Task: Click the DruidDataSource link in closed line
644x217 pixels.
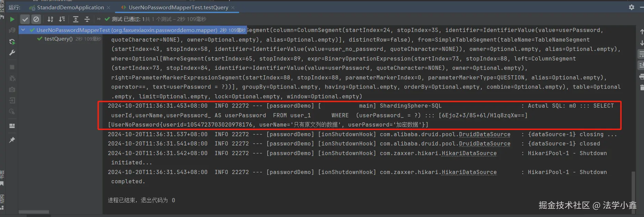Action: 485,144
